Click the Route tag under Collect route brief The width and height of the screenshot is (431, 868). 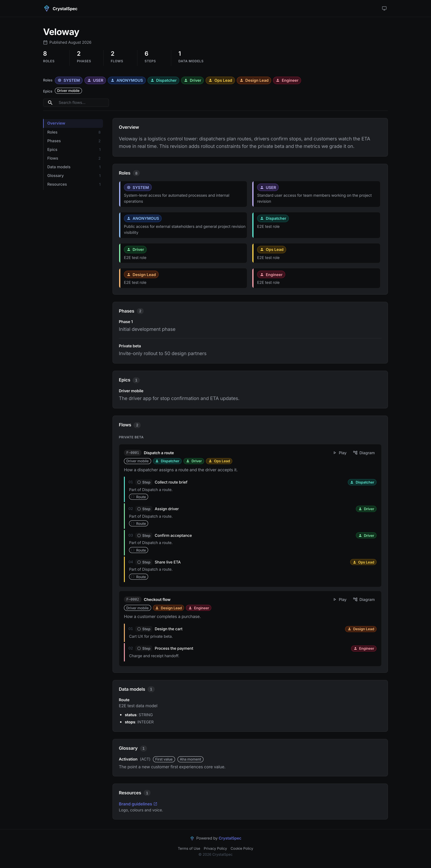pyautogui.click(x=139, y=497)
